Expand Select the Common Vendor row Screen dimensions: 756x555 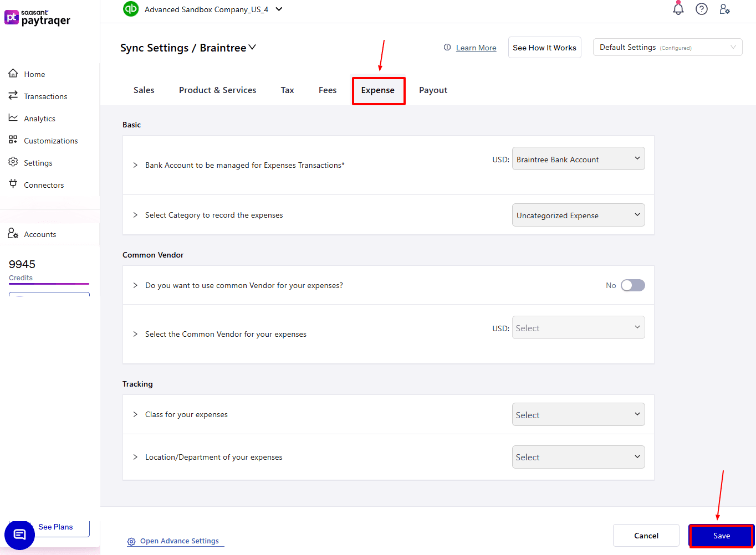pos(135,334)
